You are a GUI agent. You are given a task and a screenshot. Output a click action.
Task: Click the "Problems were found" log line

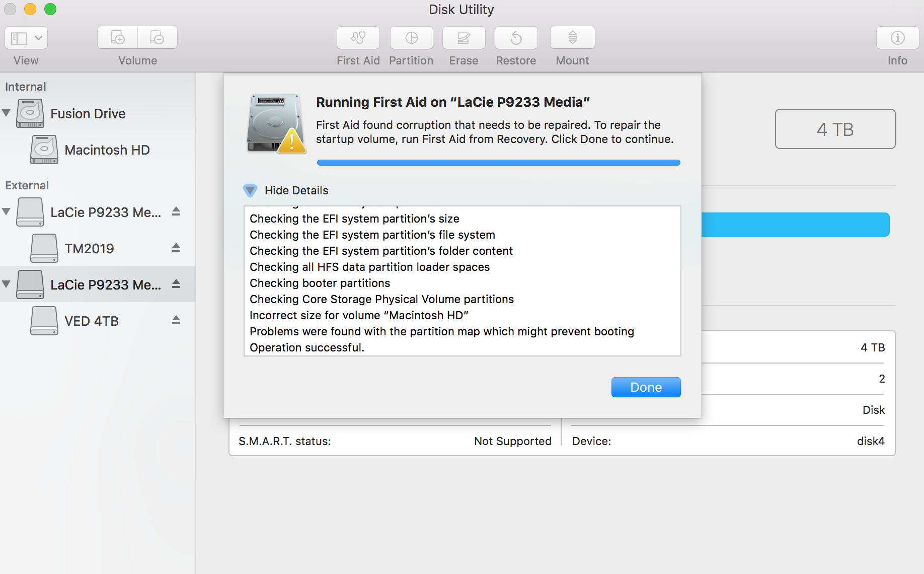tap(442, 331)
